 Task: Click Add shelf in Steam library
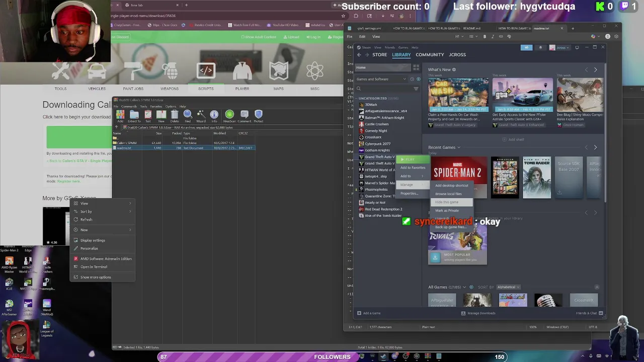click(513, 139)
